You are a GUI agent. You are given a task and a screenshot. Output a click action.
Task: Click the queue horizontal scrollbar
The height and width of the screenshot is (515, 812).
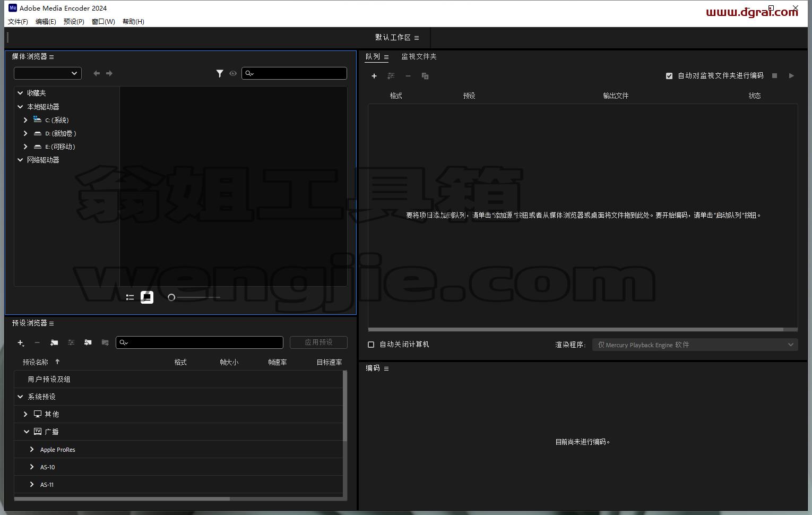click(x=576, y=329)
